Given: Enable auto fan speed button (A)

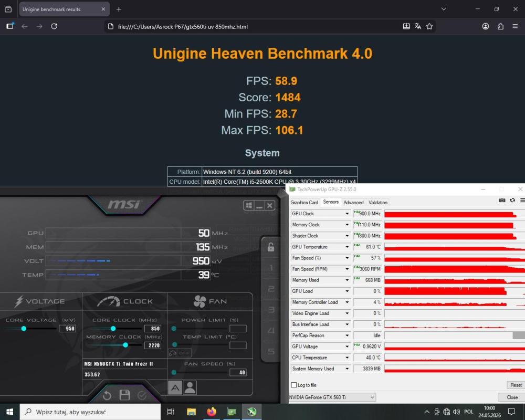Looking at the screenshot, I should [x=175, y=388].
